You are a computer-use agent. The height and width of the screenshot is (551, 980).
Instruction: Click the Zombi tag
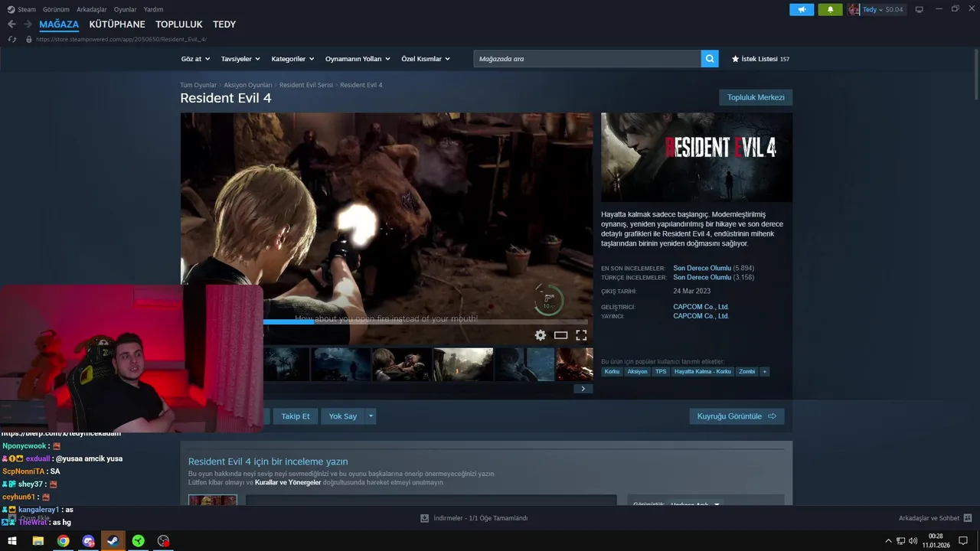pyautogui.click(x=746, y=372)
